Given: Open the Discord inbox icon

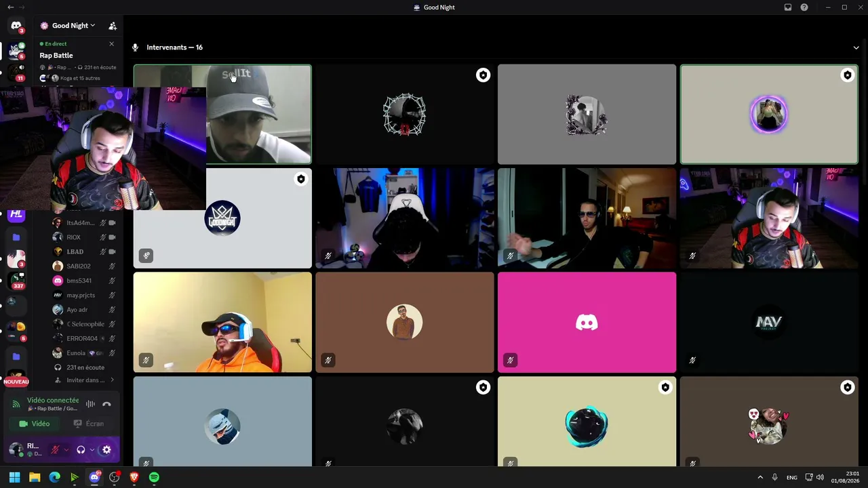Looking at the screenshot, I should (x=788, y=7).
